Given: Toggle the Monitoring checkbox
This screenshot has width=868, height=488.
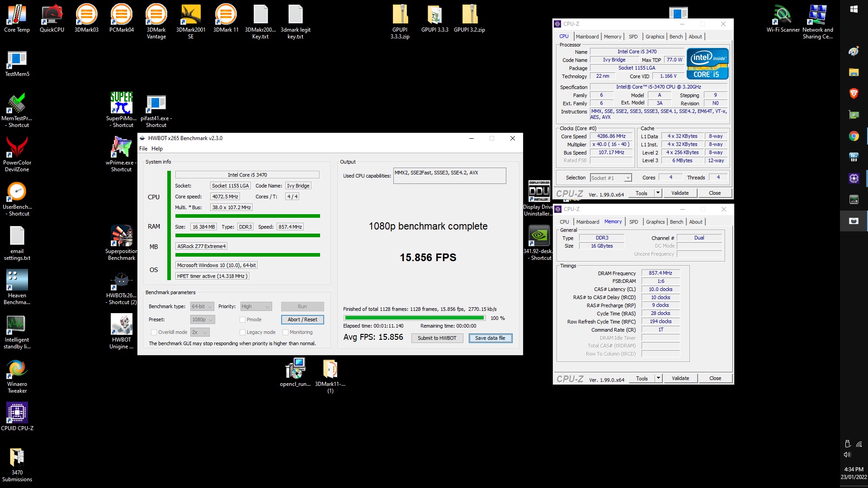Looking at the screenshot, I should [x=285, y=332].
